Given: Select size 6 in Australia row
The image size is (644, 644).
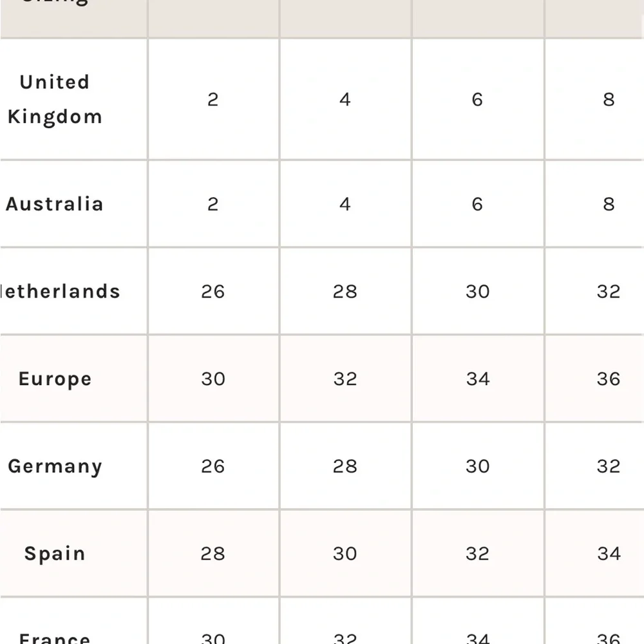Looking at the screenshot, I should pos(477,204).
